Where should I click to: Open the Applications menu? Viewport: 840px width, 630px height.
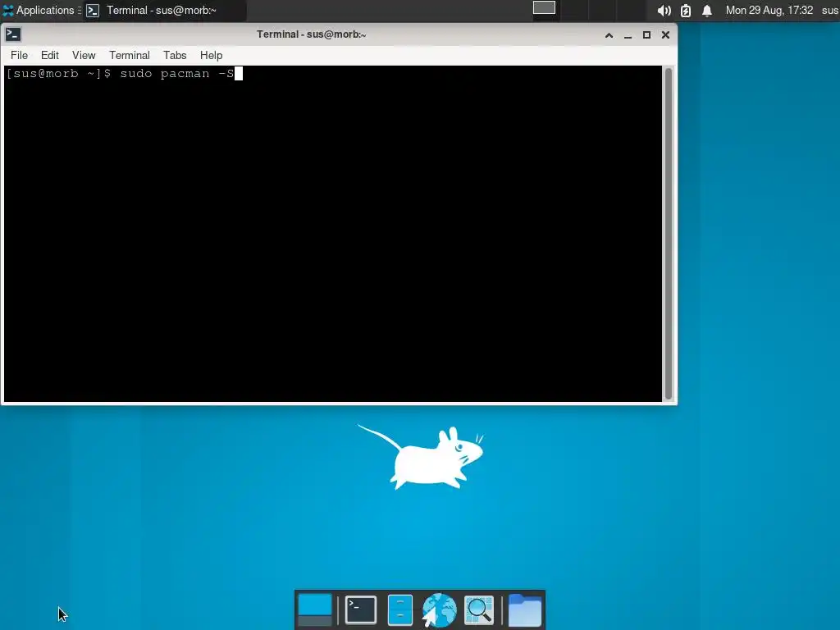(42, 10)
